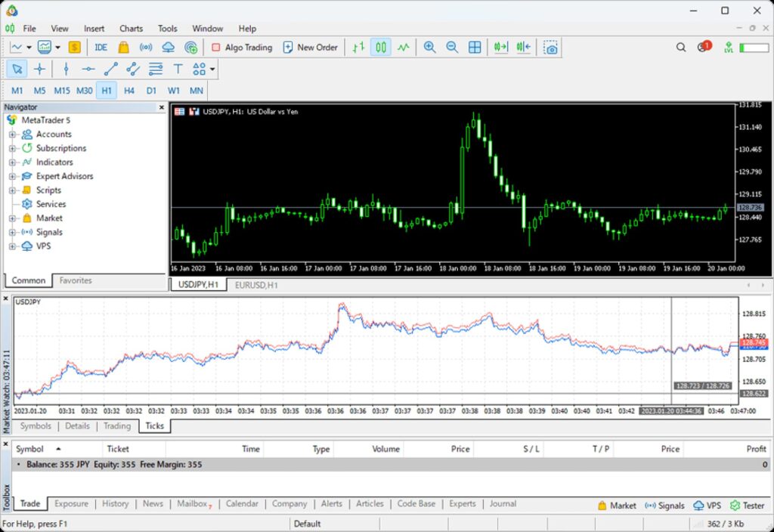Open Signals from the bottom bar
This screenshot has height=532, width=774.
tap(664, 506)
